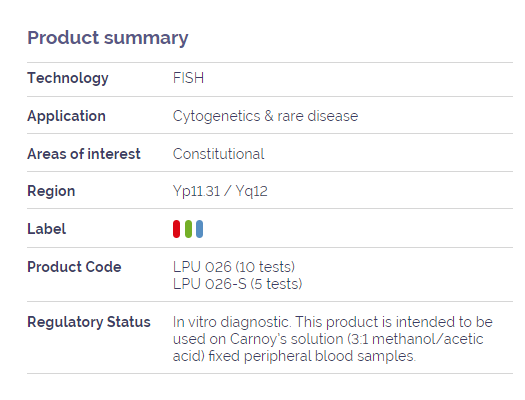Screen dimensions: 525x400
Task: Click the blue label color pill
Action: point(200,229)
